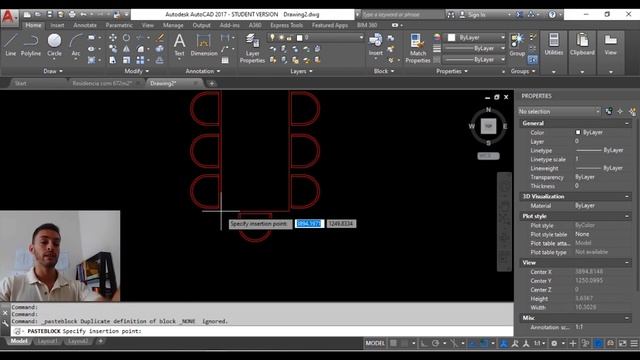This screenshot has width=640, height=360.
Task: Add a new drawing tab with plus
Action: tap(212, 83)
